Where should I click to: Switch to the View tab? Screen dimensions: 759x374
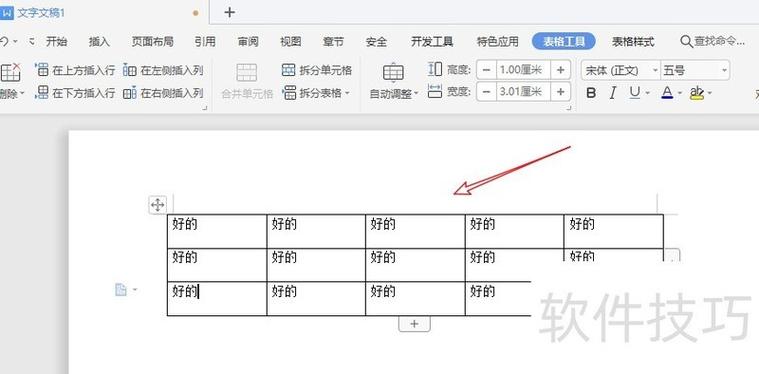(291, 42)
